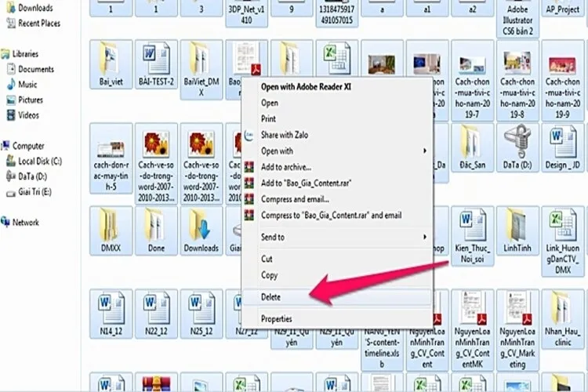Go to Recent Places in sidebar
Image resolution: width=588 pixels, height=392 pixels.
coord(40,24)
